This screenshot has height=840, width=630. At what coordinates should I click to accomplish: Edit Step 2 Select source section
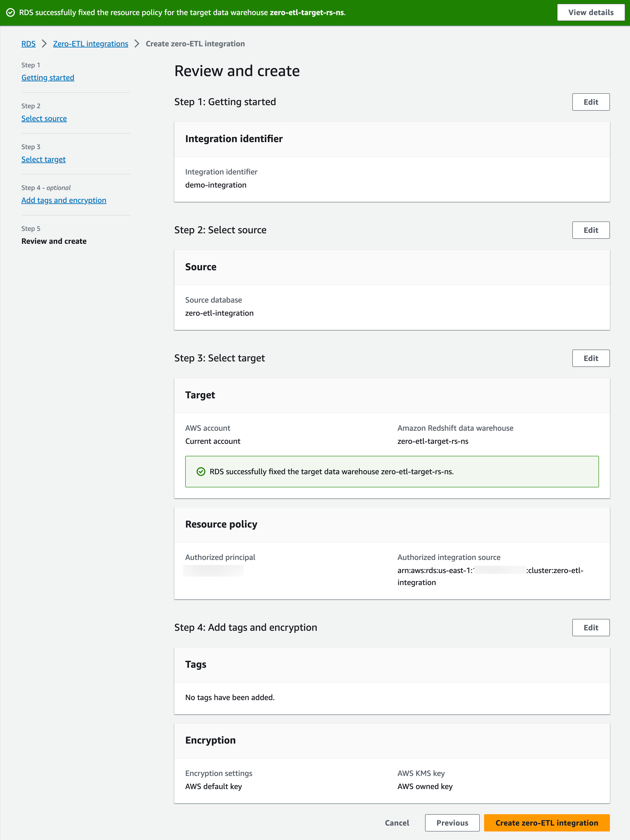590,230
